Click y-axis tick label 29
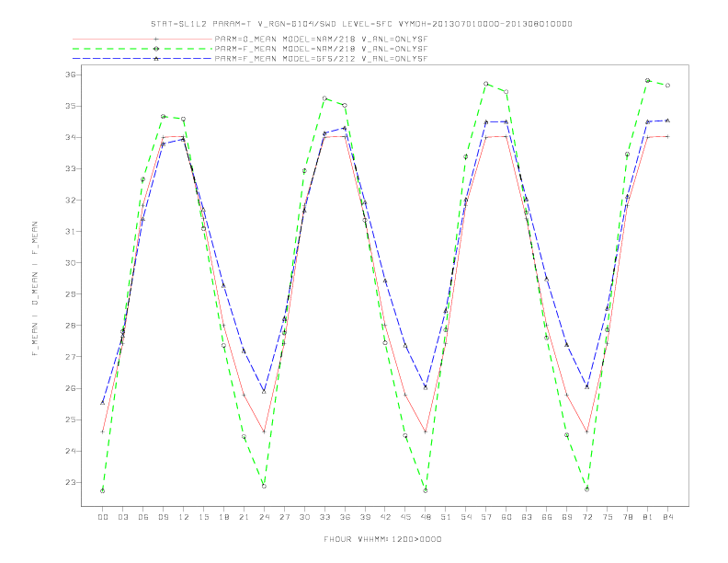728x563 pixels. pos(70,294)
